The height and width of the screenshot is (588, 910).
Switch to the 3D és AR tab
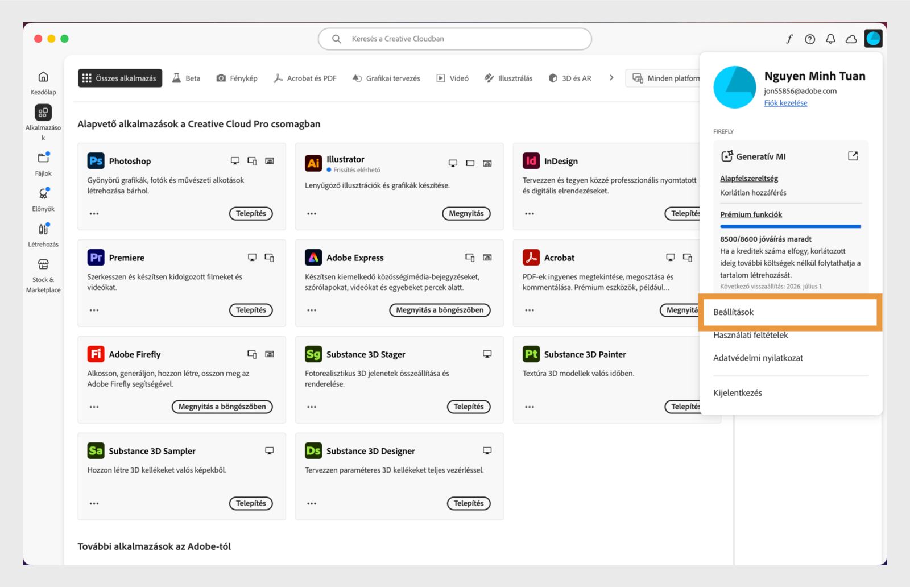[570, 78]
